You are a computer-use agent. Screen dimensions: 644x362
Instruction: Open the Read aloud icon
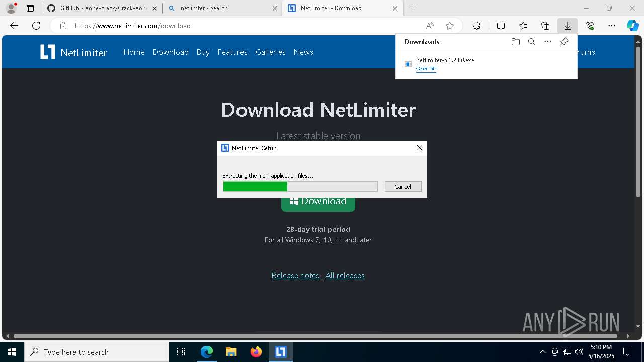coord(430,26)
